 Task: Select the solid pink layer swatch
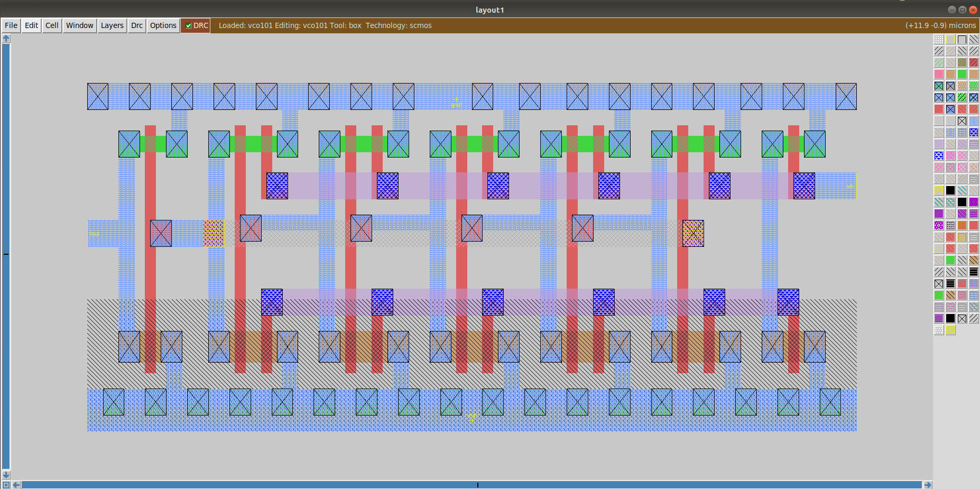pos(939,74)
